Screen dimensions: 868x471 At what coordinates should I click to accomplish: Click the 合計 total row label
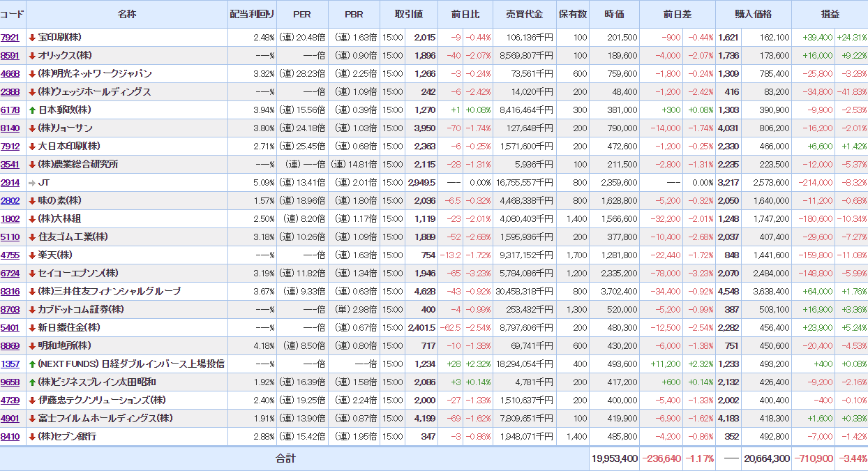point(285,458)
